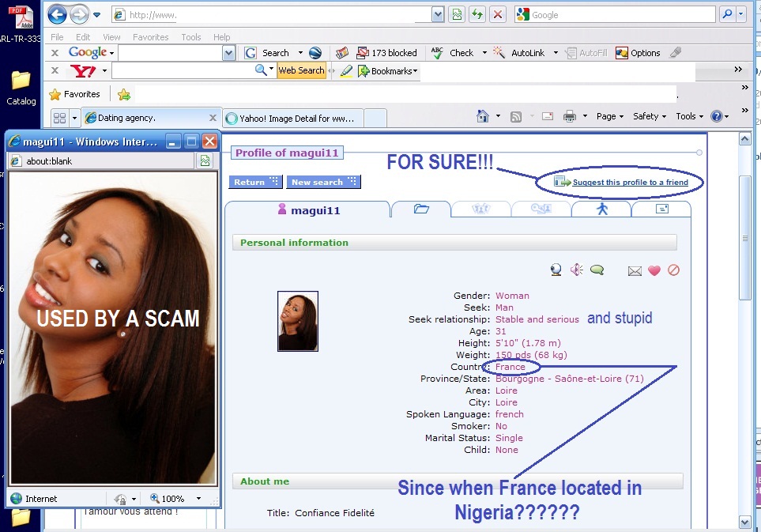Select the magui11 profile tab
This screenshot has width=761, height=532.
308,210
